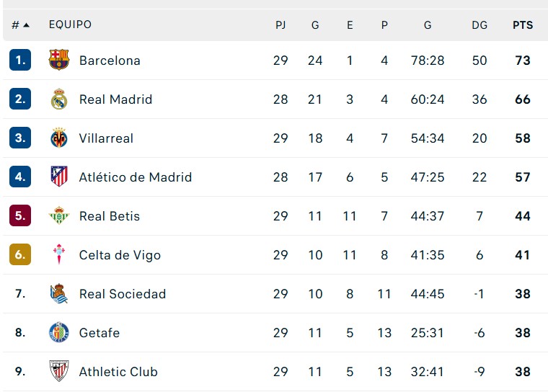Select the Real Sociedad crest icon
This screenshot has width=548, height=392.
[x=59, y=294]
